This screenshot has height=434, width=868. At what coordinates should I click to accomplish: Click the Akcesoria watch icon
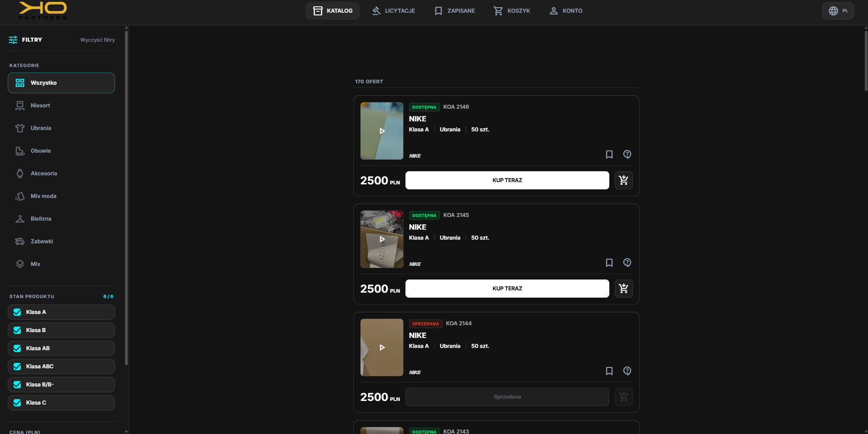(20, 174)
